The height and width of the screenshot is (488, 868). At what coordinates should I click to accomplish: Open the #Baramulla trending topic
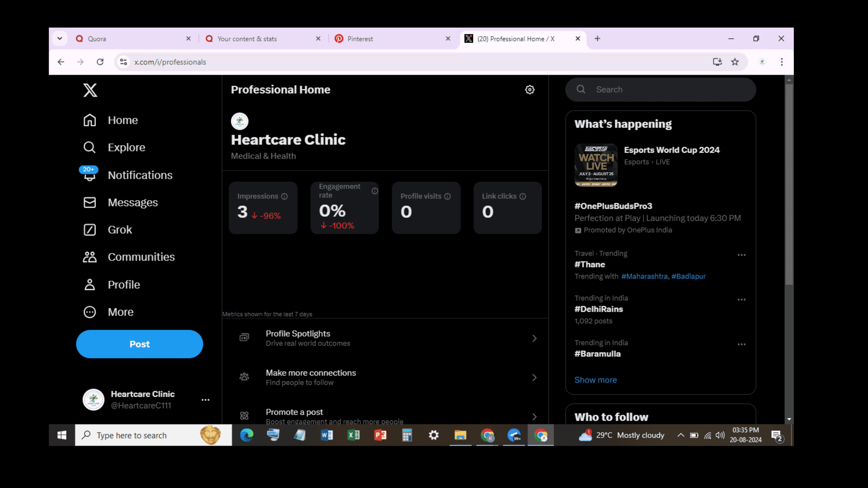click(597, 354)
